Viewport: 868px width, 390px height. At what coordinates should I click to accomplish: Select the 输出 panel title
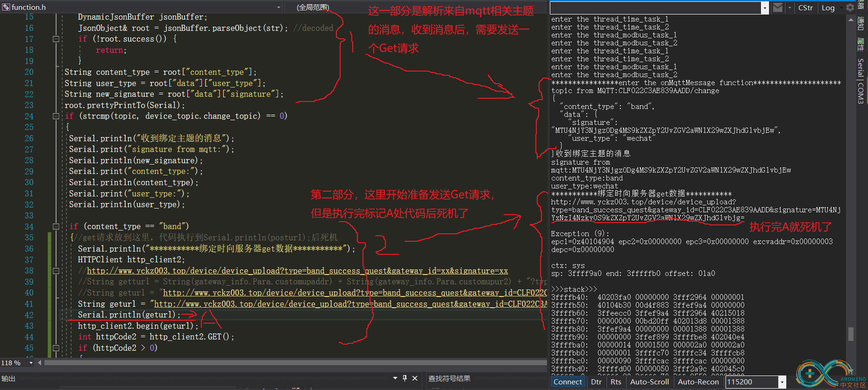[8, 379]
